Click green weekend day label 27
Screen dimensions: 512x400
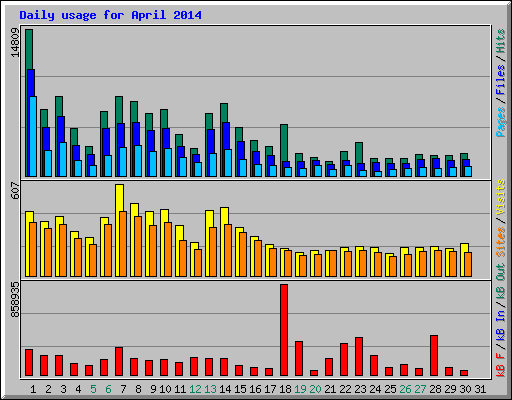click(420, 389)
